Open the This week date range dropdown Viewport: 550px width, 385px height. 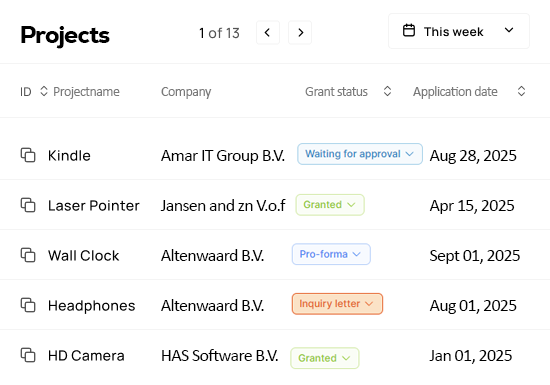pyautogui.click(x=459, y=31)
